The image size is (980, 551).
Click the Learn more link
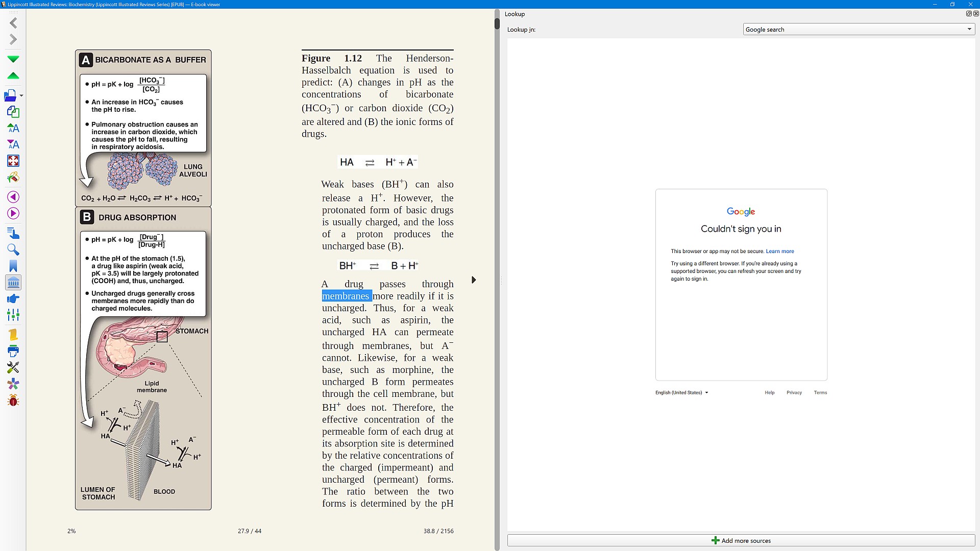(779, 252)
